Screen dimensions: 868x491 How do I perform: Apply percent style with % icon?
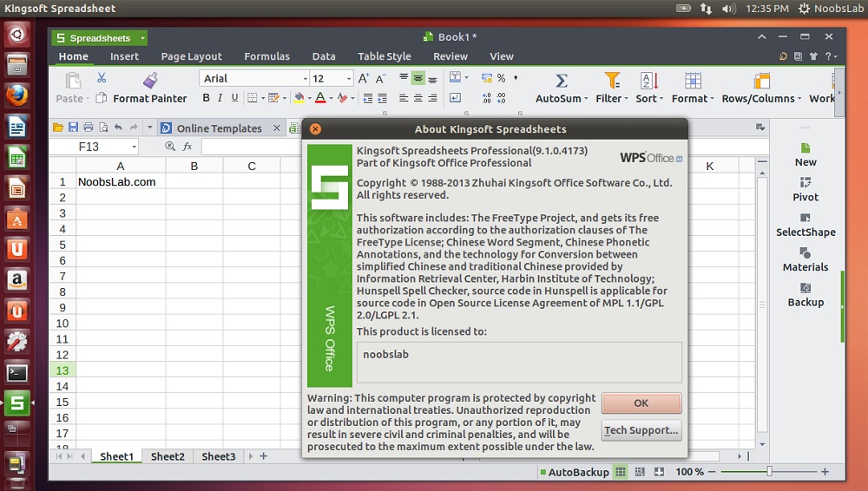pos(501,78)
